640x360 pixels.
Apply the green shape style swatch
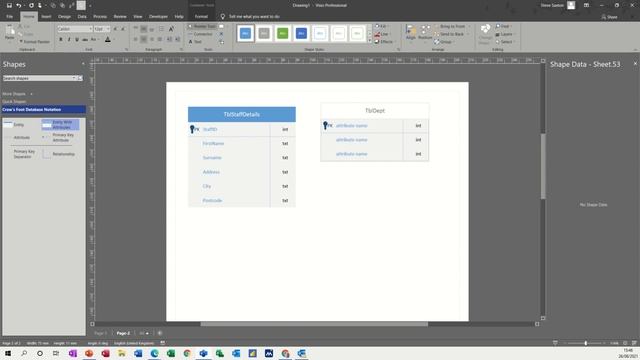tap(282, 33)
